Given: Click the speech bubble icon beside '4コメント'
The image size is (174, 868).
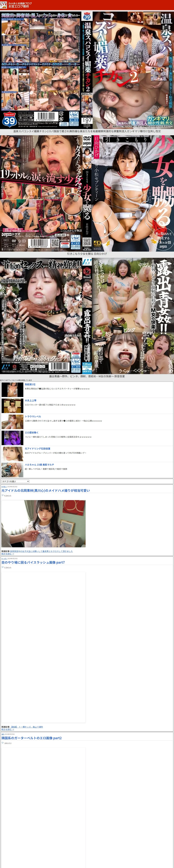Looking at the screenshot, I should (x=3, y=495).
